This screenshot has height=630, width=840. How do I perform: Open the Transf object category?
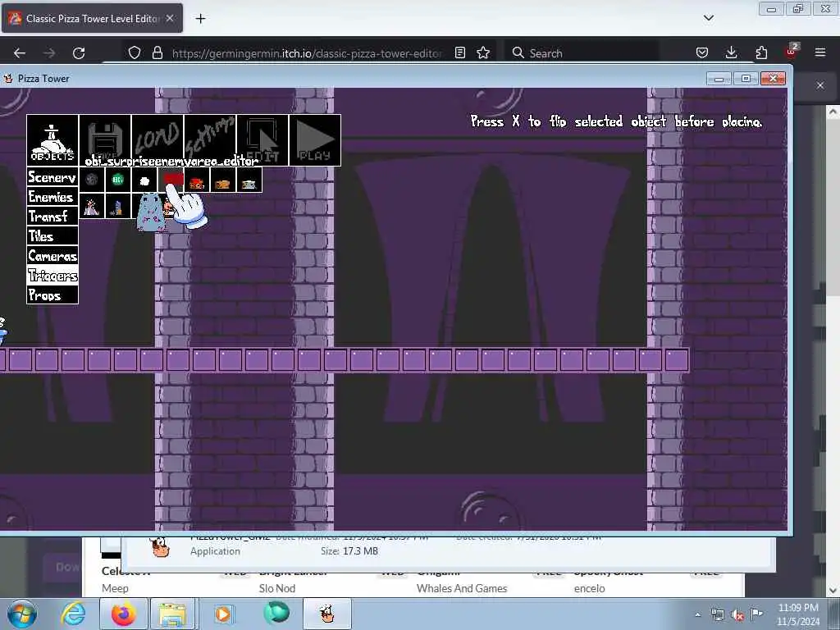point(52,217)
